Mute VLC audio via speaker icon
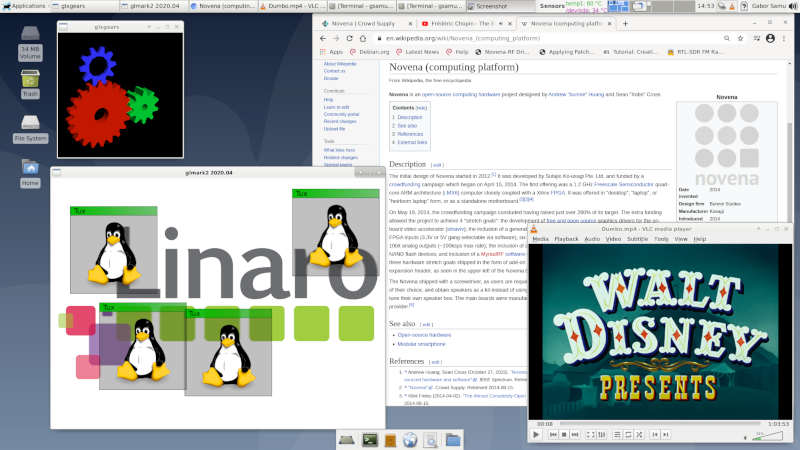 tap(745, 437)
